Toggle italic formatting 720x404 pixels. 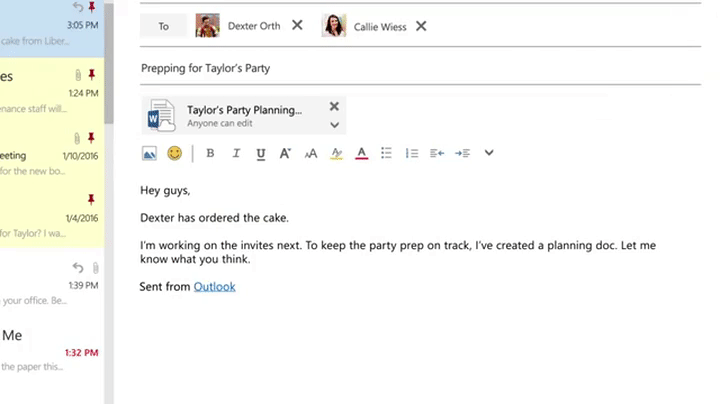(x=236, y=153)
